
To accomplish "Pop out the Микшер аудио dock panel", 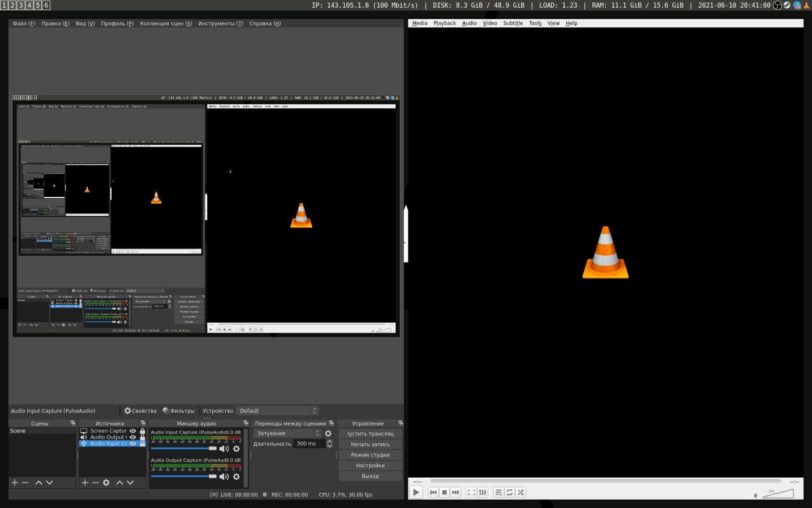I will [x=246, y=424].
